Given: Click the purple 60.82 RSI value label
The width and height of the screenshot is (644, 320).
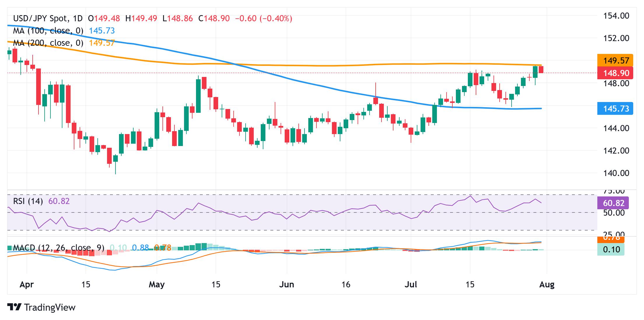Looking at the screenshot, I should (613, 203).
